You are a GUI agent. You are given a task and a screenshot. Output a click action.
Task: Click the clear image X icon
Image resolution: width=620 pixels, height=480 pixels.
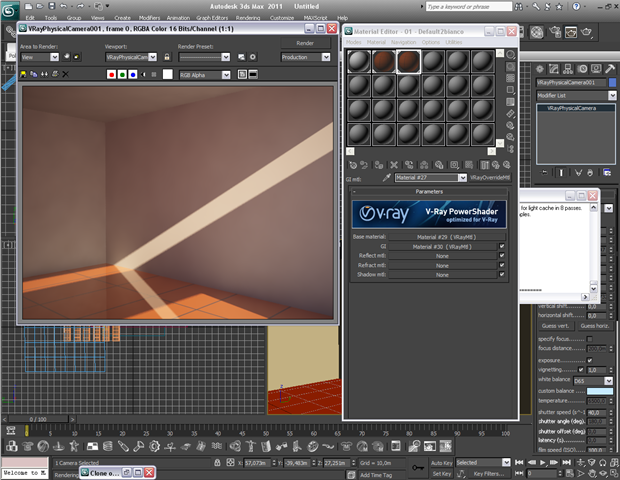click(x=66, y=74)
